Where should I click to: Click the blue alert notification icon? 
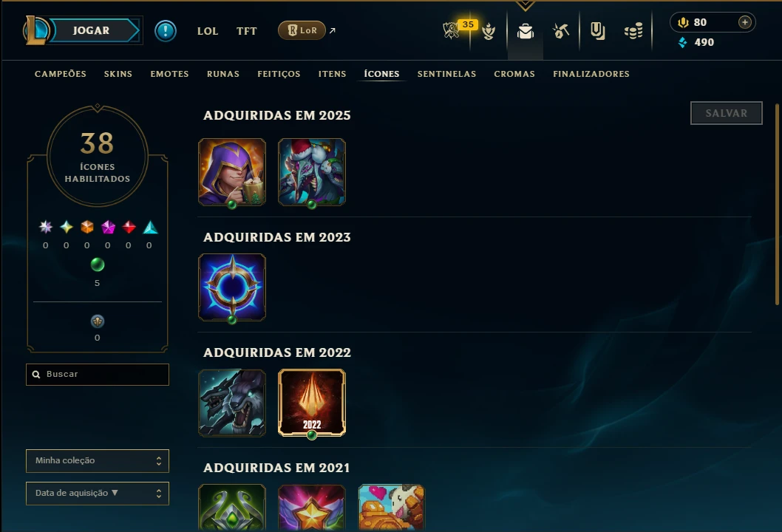(x=165, y=31)
